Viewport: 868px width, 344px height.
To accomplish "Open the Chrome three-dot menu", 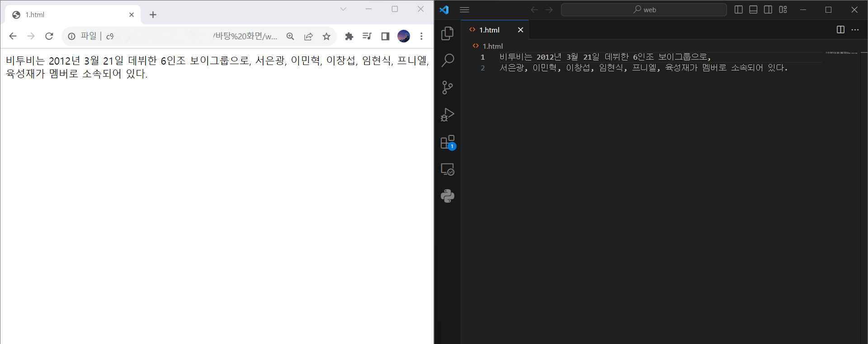I will pos(421,36).
